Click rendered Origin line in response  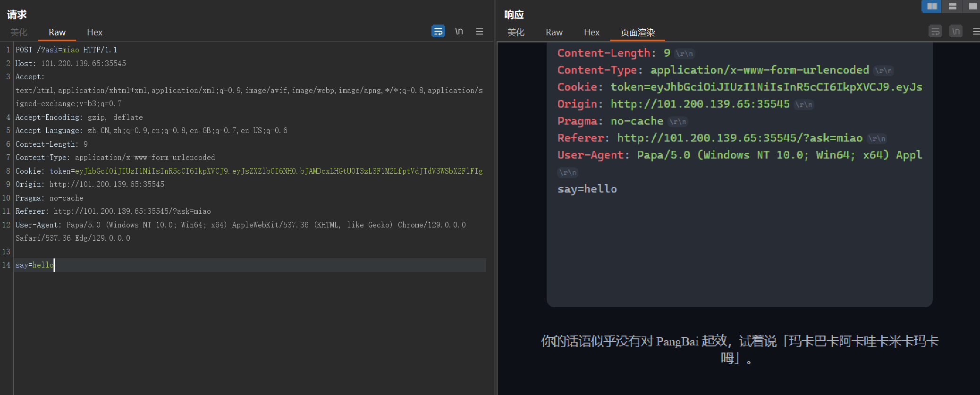[673, 104]
